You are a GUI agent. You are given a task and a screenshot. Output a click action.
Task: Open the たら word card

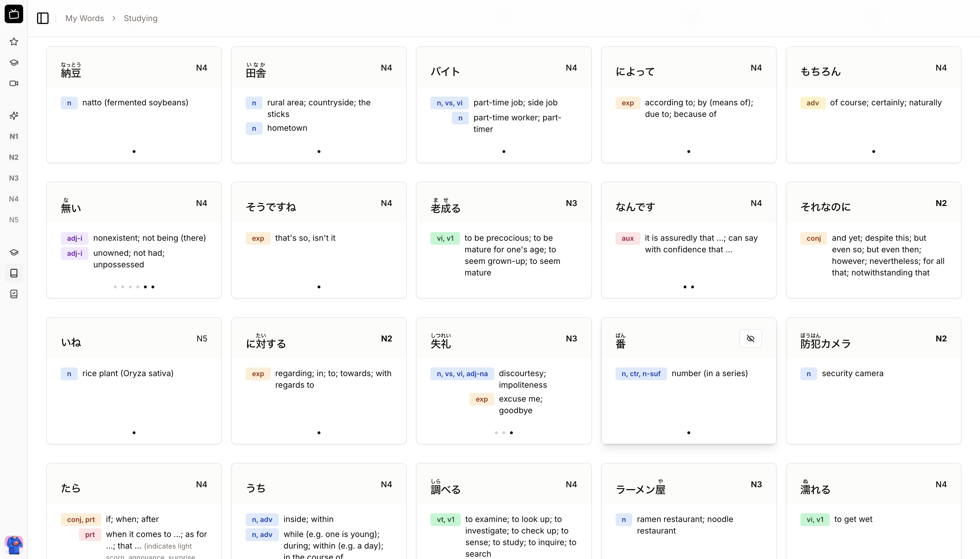click(134, 511)
